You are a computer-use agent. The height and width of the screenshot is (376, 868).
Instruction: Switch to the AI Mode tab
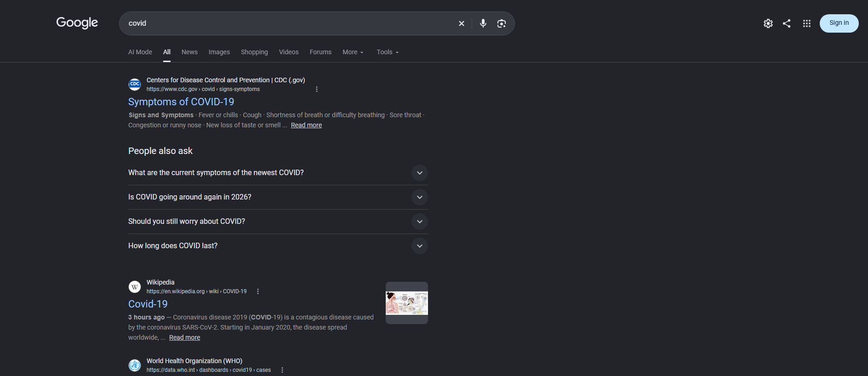click(x=140, y=52)
